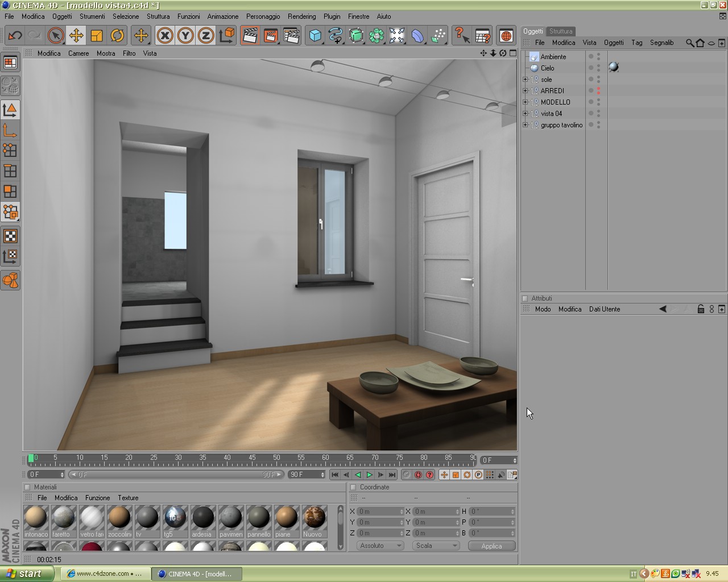Activate the Rotate tool
The width and height of the screenshot is (728, 582).
[x=117, y=36]
